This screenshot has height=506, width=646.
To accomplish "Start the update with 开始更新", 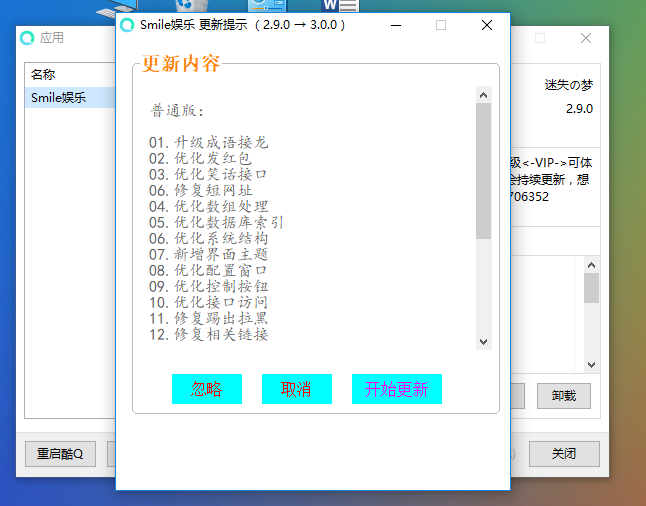I will [396, 389].
